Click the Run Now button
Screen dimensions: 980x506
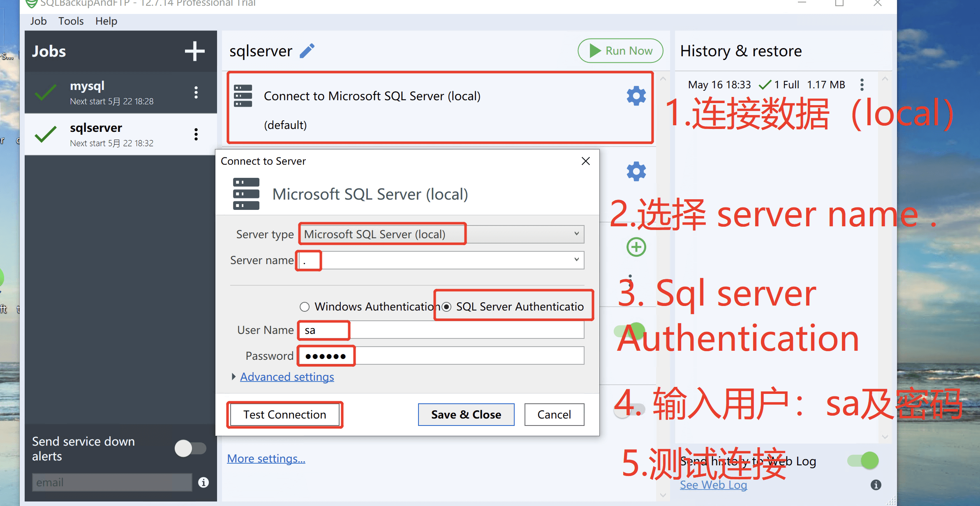(620, 51)
